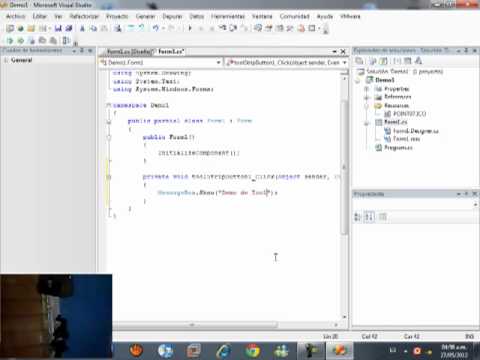The width and height of the screenshot is (480, 360).
Task: Collapse the namespace Demo1 code region
Action: point(109,105)
